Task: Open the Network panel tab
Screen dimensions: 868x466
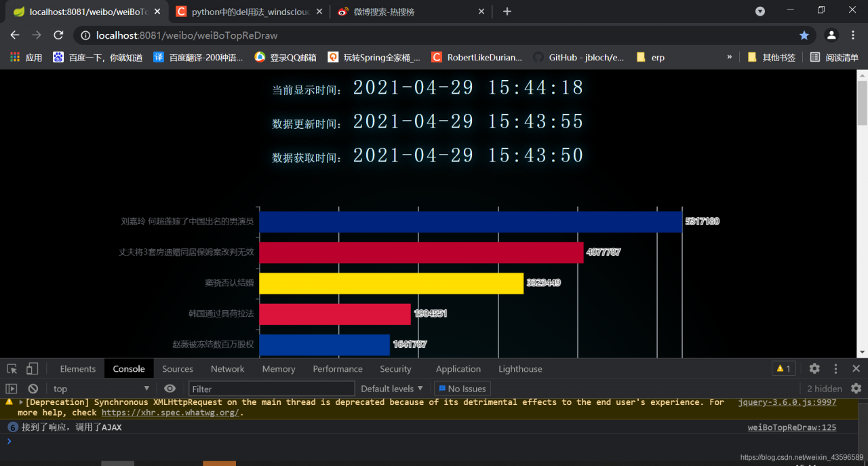Action: pyautogui.click(x=227, y=369)
